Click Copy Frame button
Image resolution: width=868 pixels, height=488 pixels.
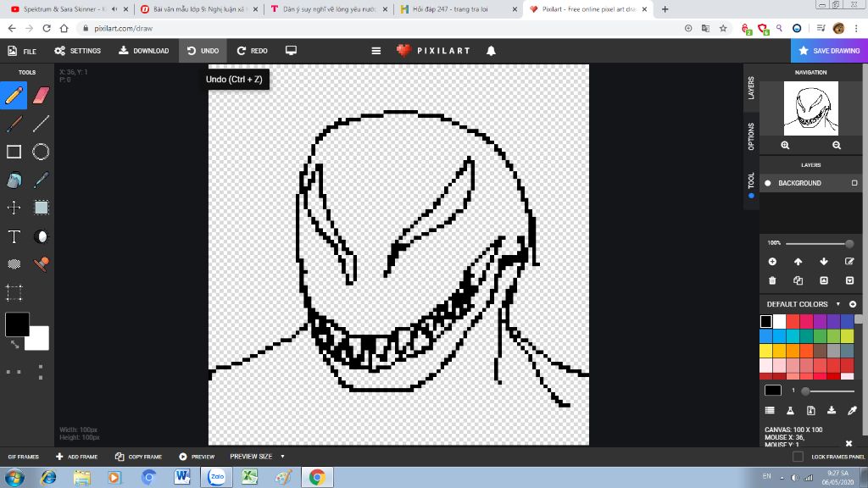[x=138, y=457]
